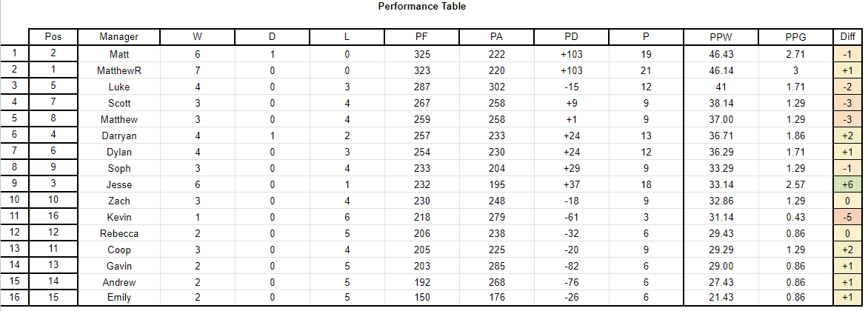Click the Performance Table title

(422, 7)
